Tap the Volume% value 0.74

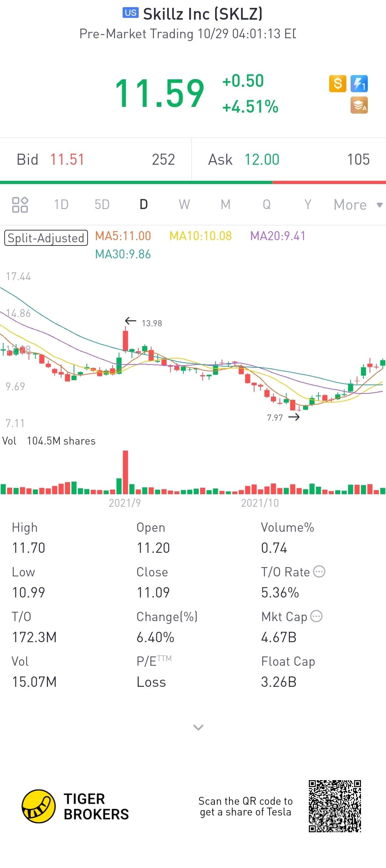tap(274, 548)
